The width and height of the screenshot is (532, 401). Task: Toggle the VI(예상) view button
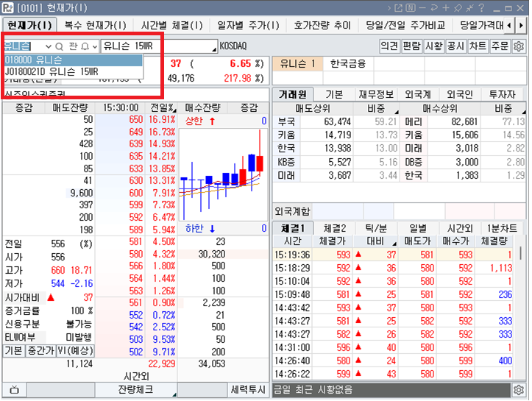tap(75, 350)
